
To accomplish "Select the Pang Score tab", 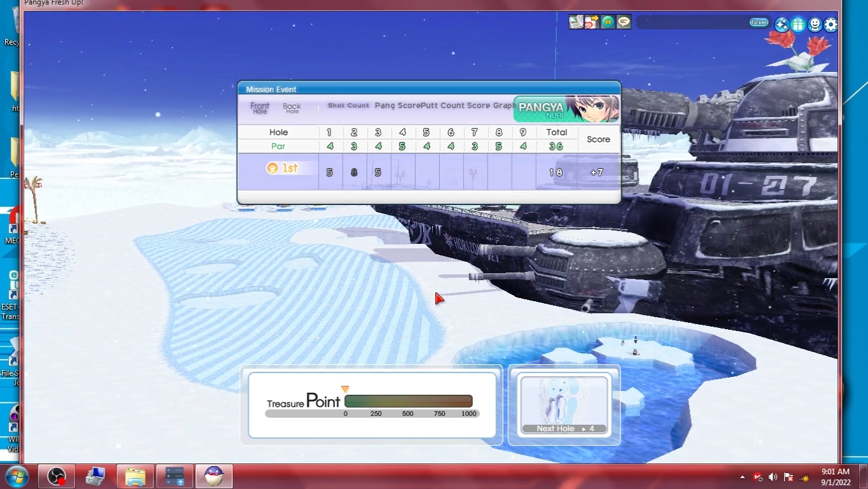I will [397, 106].
